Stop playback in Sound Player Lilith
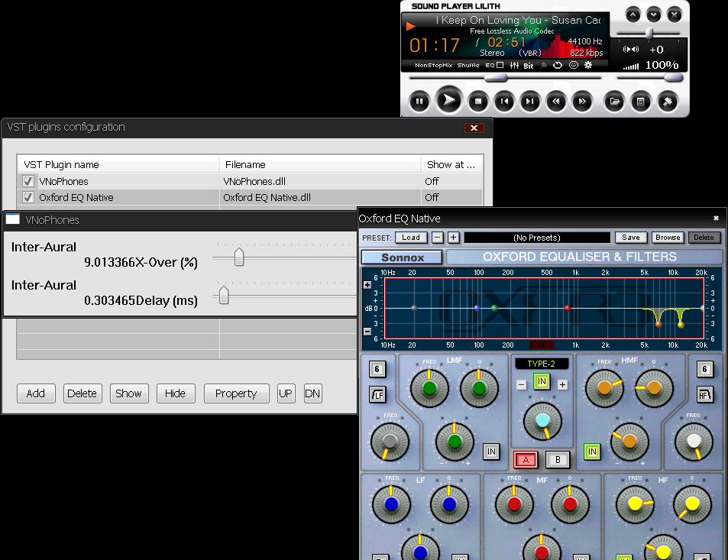Screen dimensions: 728x560 tap(478, 101)
